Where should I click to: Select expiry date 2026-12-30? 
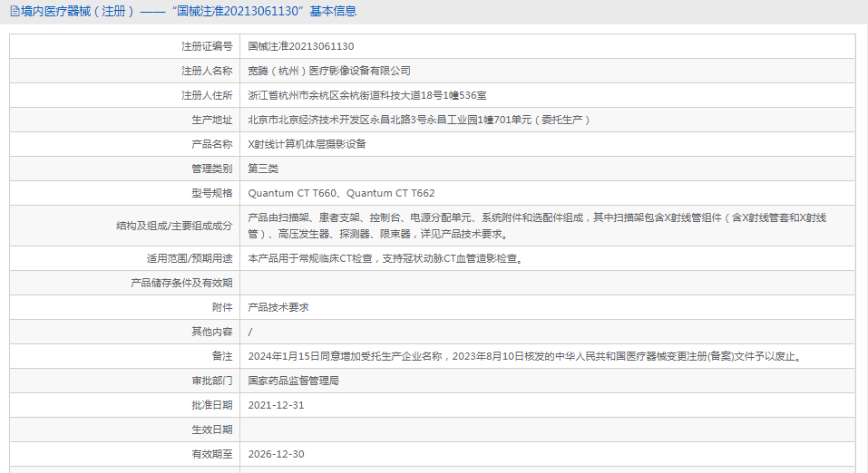coord(277,454)
